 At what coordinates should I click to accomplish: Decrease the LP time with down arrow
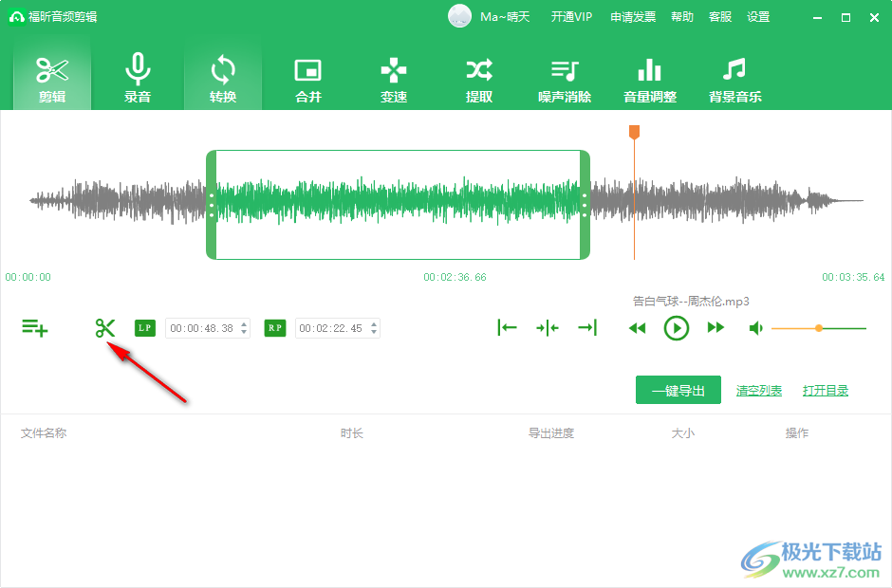(244, 332)
